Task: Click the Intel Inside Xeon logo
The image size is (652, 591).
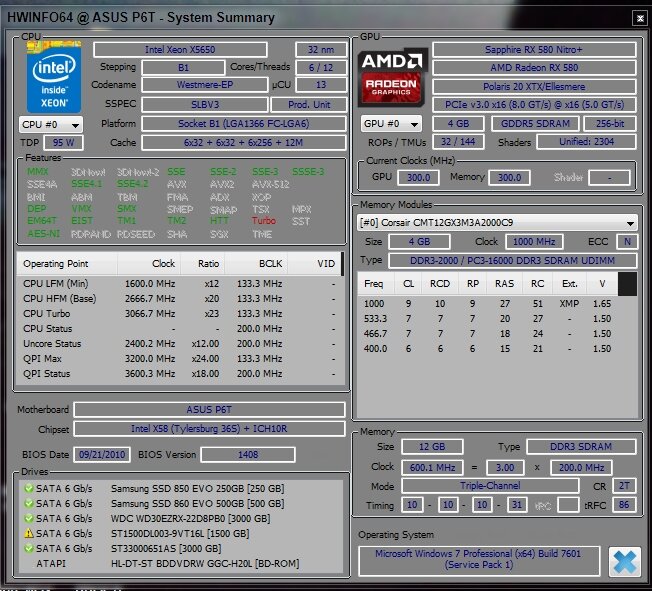Action: click(x=54, y=77)
